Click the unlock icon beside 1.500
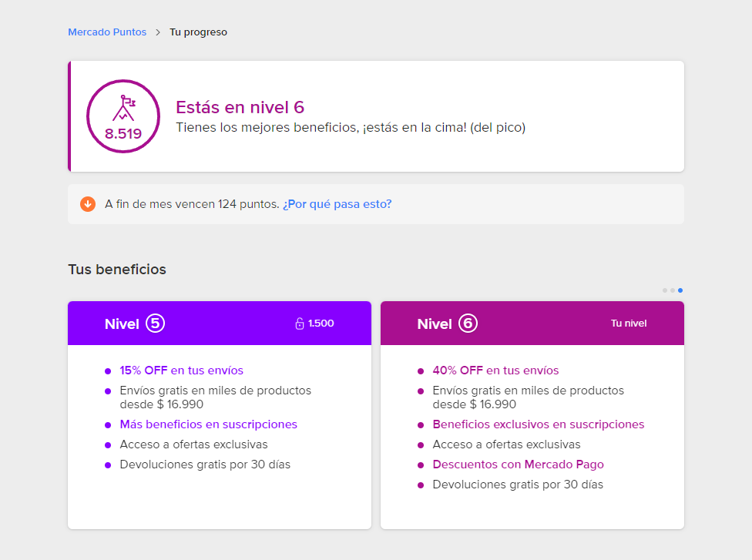Image resolution: width=752 pixels, height=560 pixels. click(300, 324)
